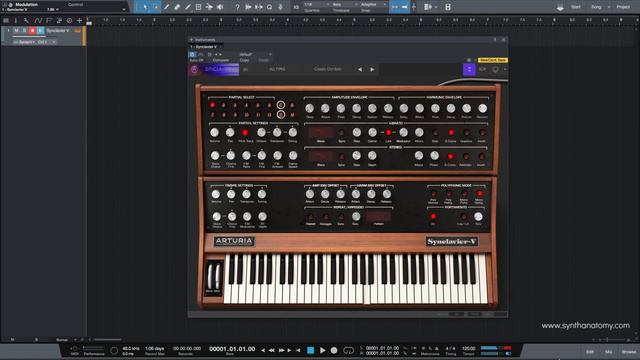Select the '1 - Synclavier V' instrument tab
640x360 pixels.
pos(205,47)
